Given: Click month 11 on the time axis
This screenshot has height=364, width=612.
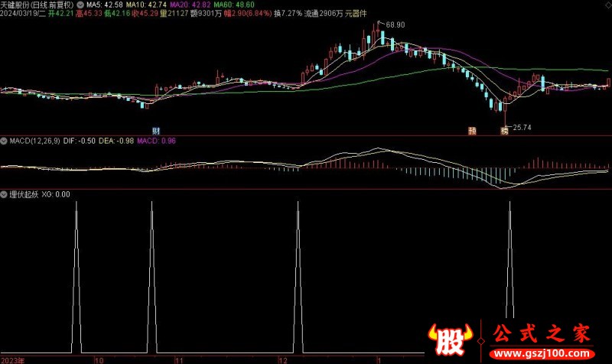Looking at the screenshot, I should (x=179, y=359).
